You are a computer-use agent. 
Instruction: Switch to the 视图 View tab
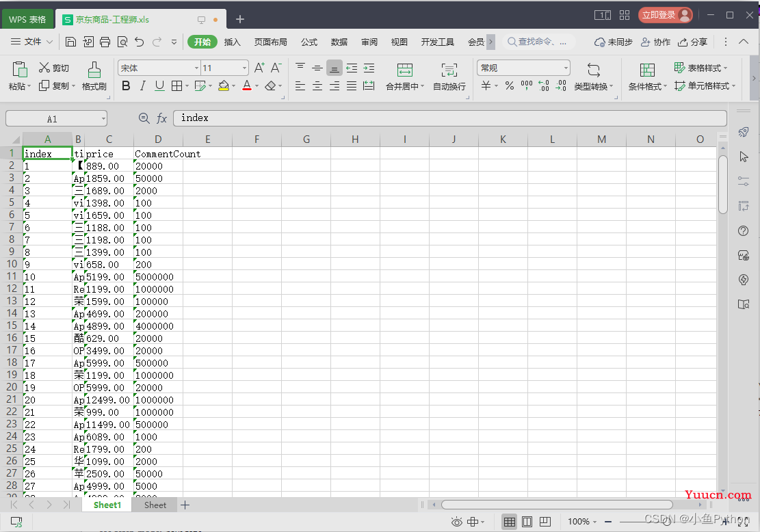click(x=399, y=42)
